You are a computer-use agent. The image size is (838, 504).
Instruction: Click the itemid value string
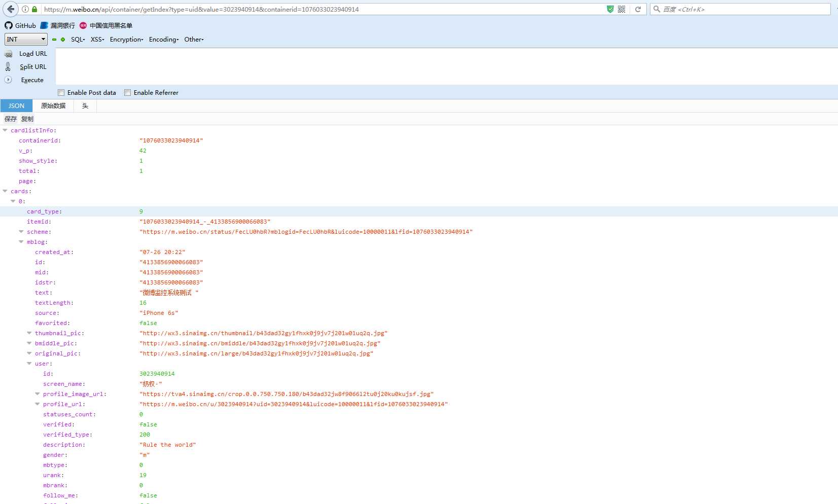tap(205, 222)
